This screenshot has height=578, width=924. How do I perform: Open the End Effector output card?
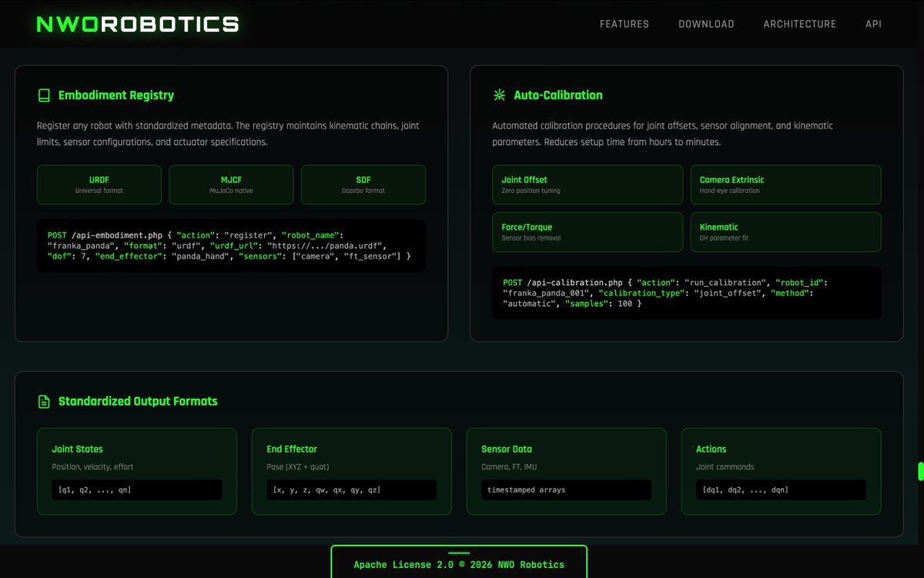[x=352, y=472]
